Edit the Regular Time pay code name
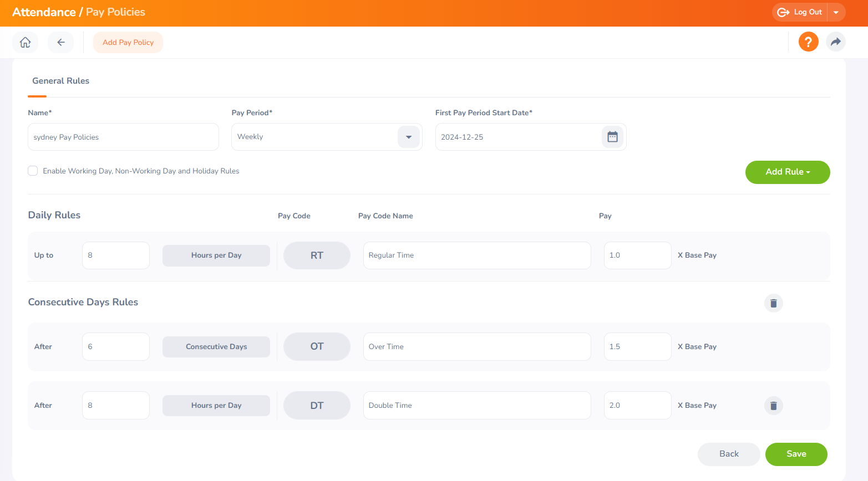This screenshot has width=868, height=481. (477, 255)
